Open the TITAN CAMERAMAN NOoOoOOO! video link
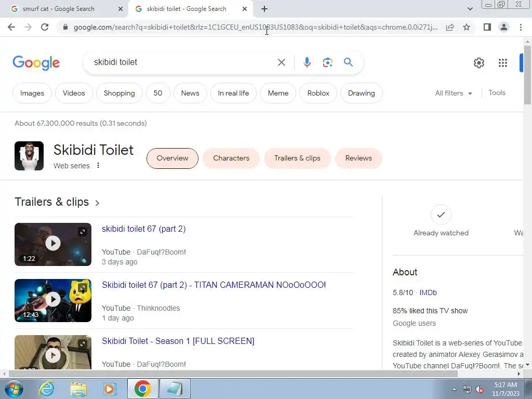The height and width of the screenshot is (399, 532). pos(214,285)
